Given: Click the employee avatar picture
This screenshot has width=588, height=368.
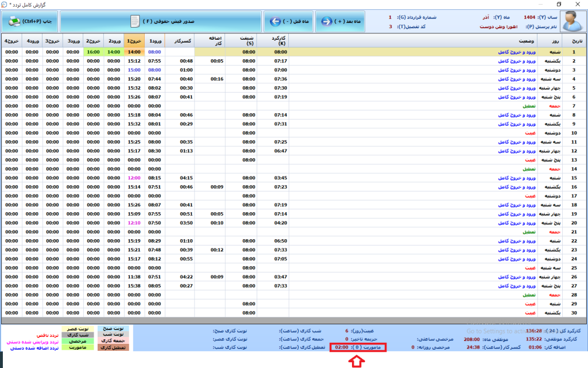Looking at the screenshot, I should pos(570,22).
